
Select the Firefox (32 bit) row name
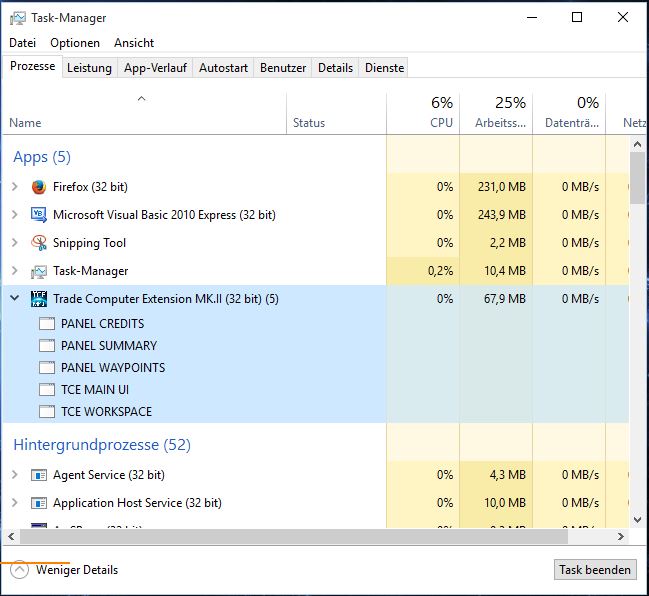[x=90, y=187]
